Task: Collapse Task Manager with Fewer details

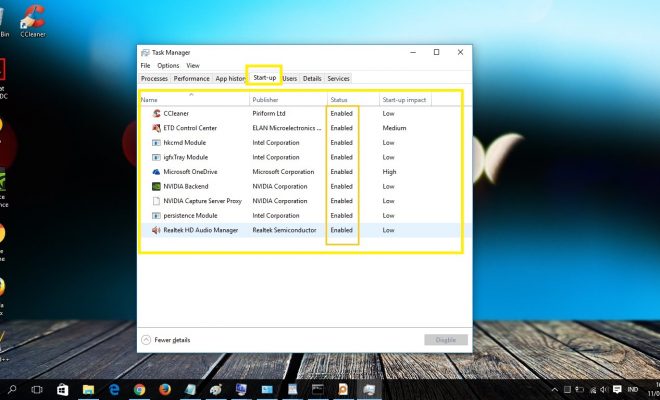Action: tap(166, 340)
